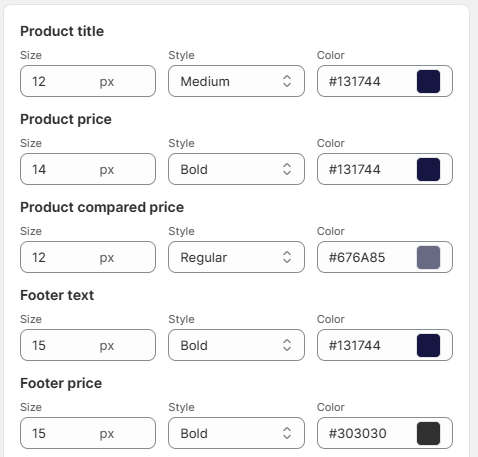
Task: Click the #303030 hex color text
Action: point(357,433)
